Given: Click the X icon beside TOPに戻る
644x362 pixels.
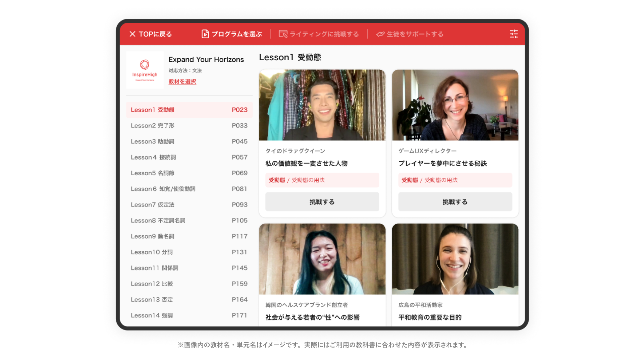Looking at the screenshot, I should pos(132,34).
